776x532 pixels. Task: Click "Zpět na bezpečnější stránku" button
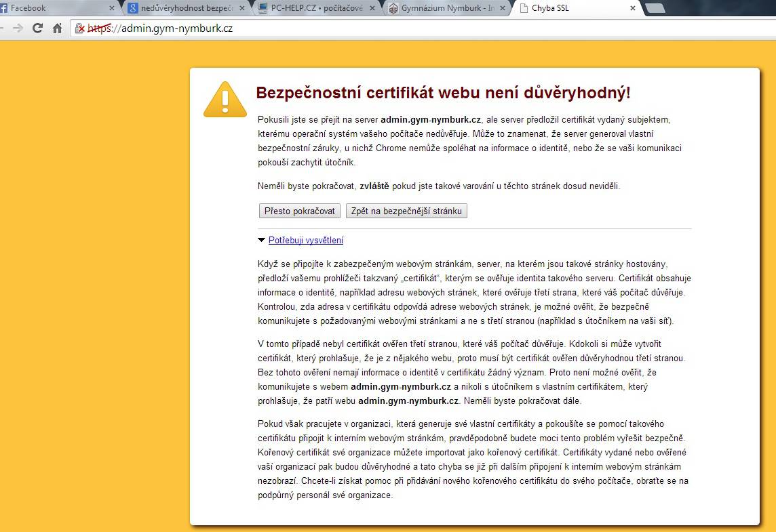[406, 211]
